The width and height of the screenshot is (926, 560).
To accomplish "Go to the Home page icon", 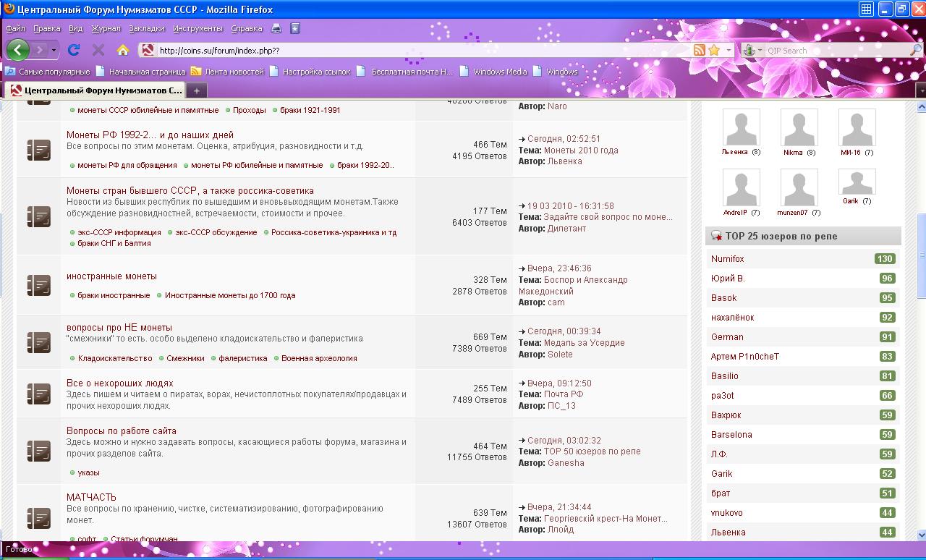I will tap(123, 50).
